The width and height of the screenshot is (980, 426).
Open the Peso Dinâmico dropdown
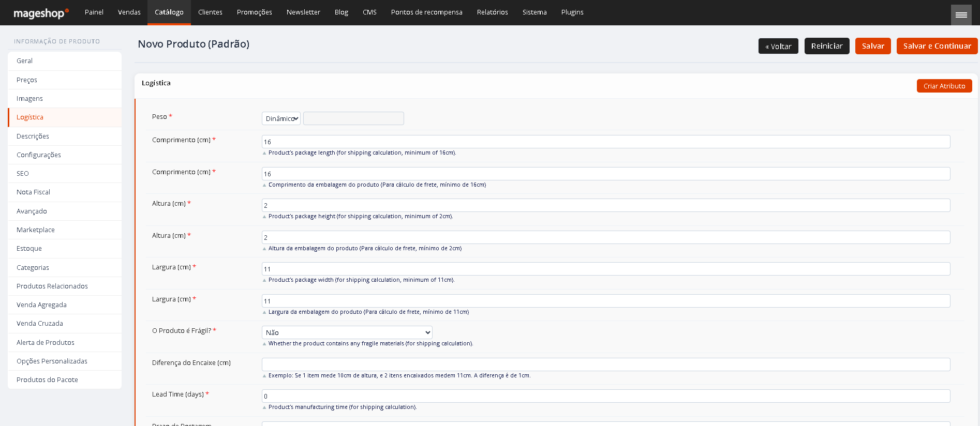coord(281,118)
